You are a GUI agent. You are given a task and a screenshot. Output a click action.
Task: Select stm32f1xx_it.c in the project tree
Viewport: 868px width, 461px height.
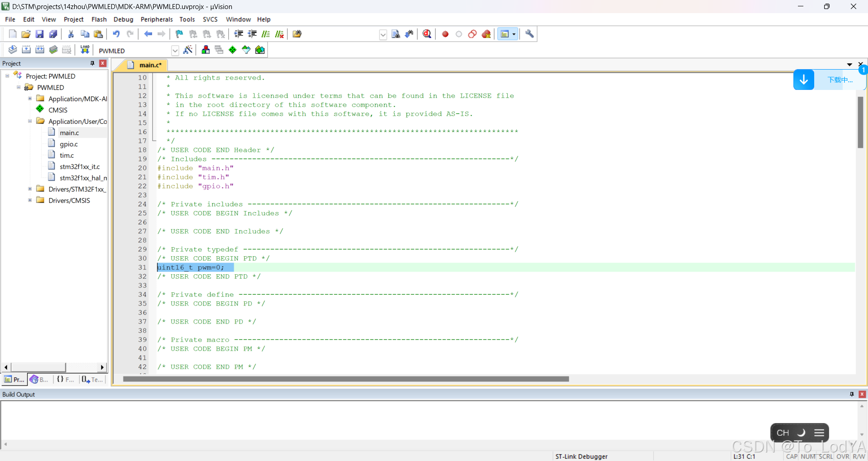80,167
